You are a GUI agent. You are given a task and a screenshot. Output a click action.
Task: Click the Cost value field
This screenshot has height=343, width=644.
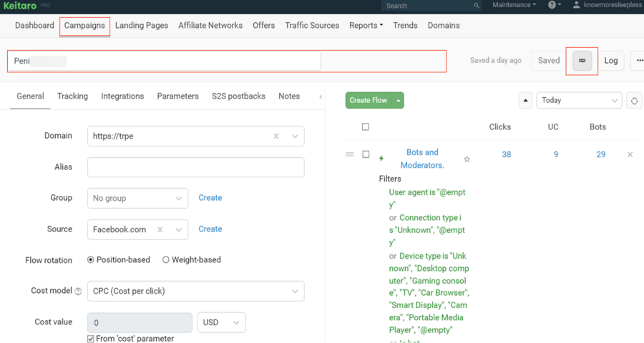click(140, 322)
